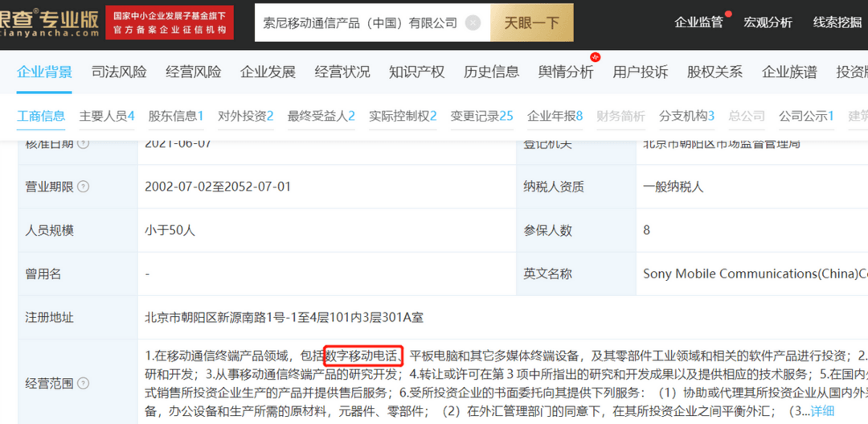The image size is (868, 424).
Task: Click the 英文名称 label
Action: coord(547,274)
